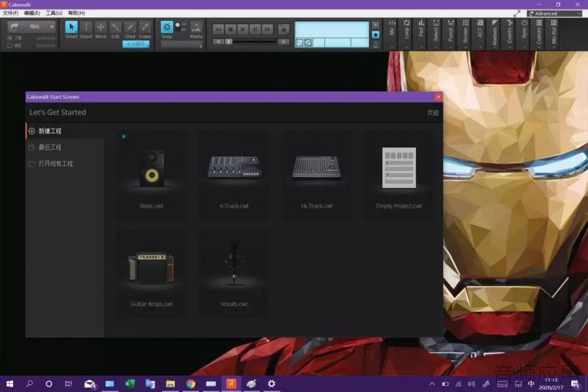Toggle the metronome icon near time display
Image resolution: width=588 pixels, height=392 pixels.
tap(376, 44)
